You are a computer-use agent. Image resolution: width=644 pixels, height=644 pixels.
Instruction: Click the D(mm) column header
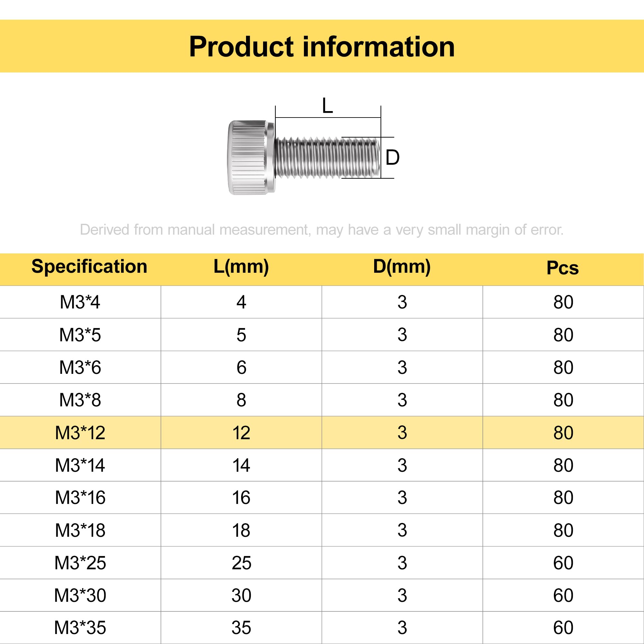click(x=402, y=267)
